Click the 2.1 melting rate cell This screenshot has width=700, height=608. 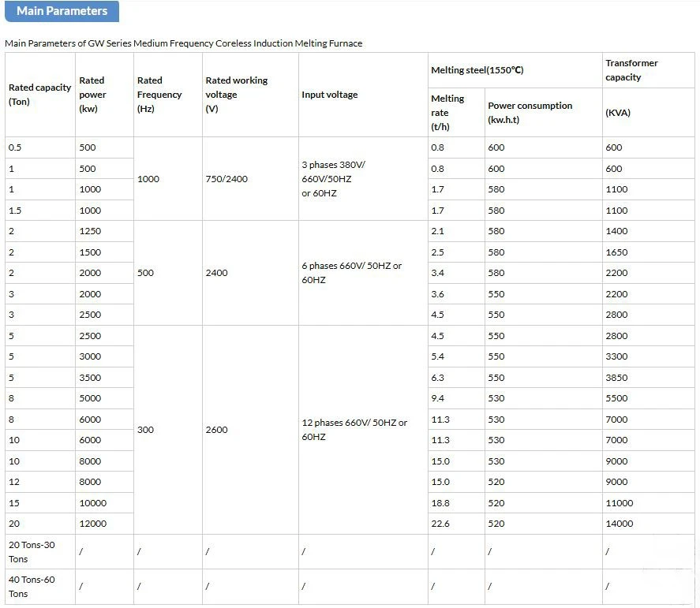click(456, 232)
